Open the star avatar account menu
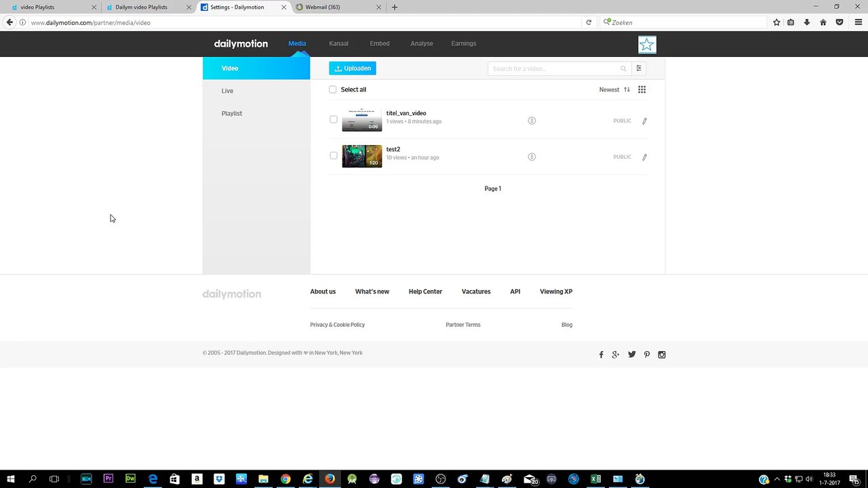 pyautogui.click(x=647, y=45)
